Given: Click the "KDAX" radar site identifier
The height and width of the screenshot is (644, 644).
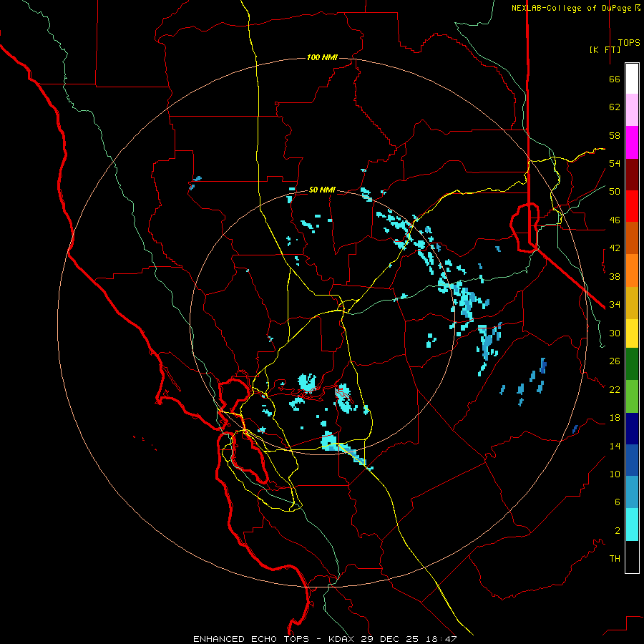Looking at the screenshot, I should pyautogui.click(x=343, y=639).
